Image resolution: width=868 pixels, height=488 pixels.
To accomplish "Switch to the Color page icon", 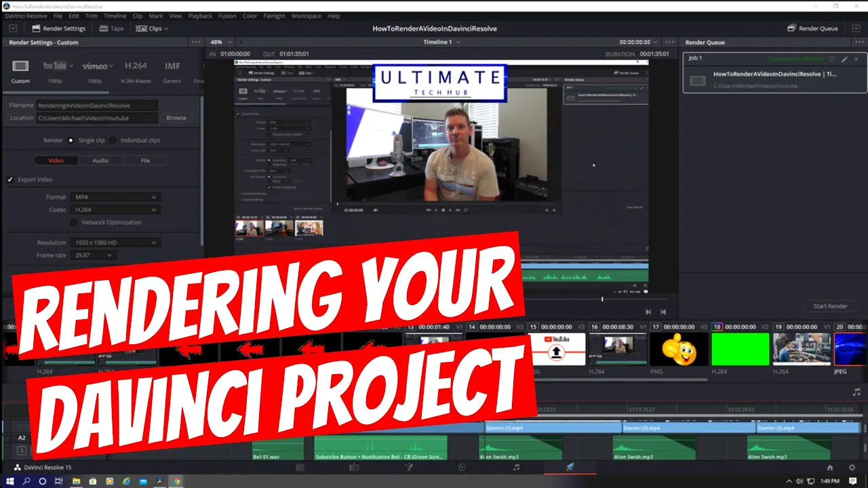I will tap(462, 467).
